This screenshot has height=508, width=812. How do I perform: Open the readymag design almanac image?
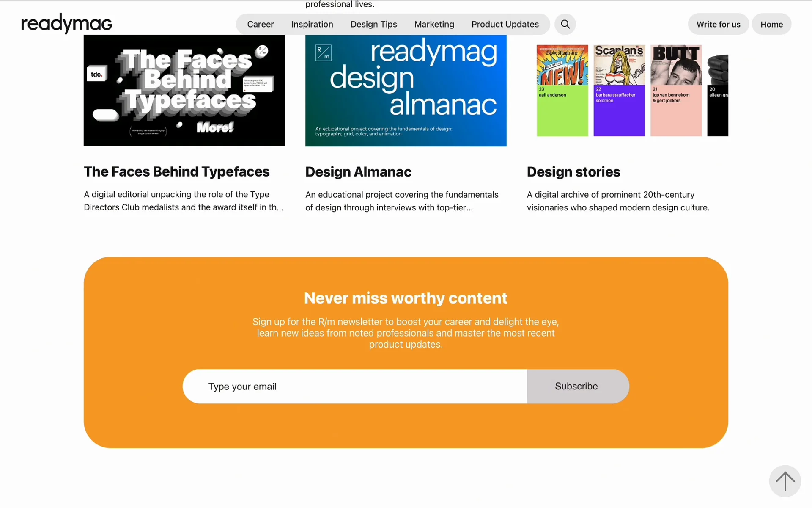[406, 91]
